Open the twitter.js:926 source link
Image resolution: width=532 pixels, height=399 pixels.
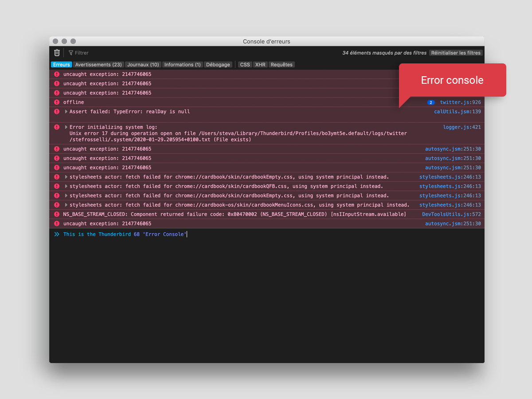click(x=460, y=102)
